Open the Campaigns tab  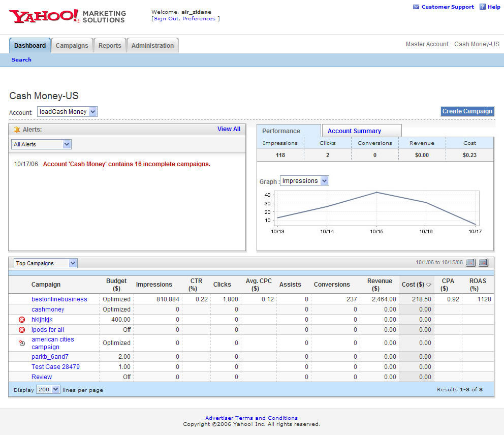[x=72, y=46]
